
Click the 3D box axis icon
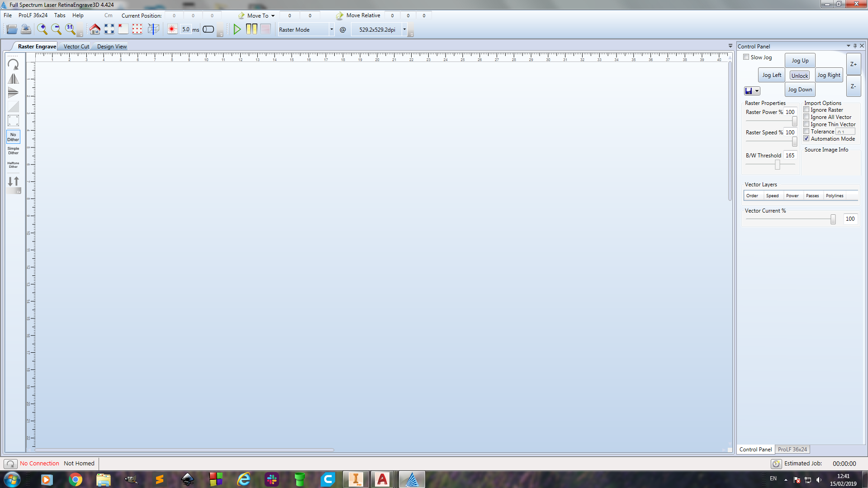[x=153, y=29]
